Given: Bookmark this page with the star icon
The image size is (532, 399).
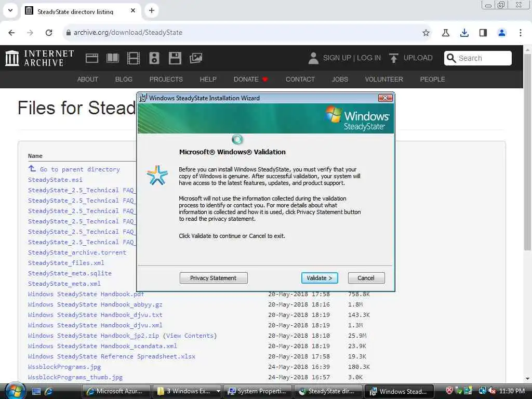Looking at the screenshot, I should click(x=426, y=33).
